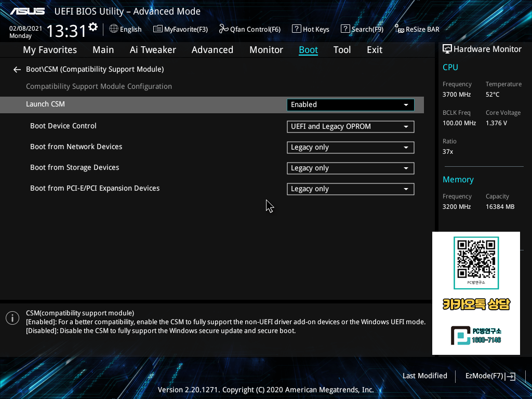
Task: Select Boot from Network Devices label
Action: (76, 147)
